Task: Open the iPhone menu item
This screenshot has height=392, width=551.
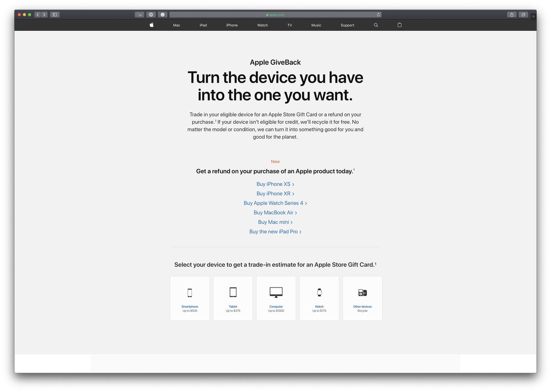Action: pyautogui.click(x=231, y=25)
